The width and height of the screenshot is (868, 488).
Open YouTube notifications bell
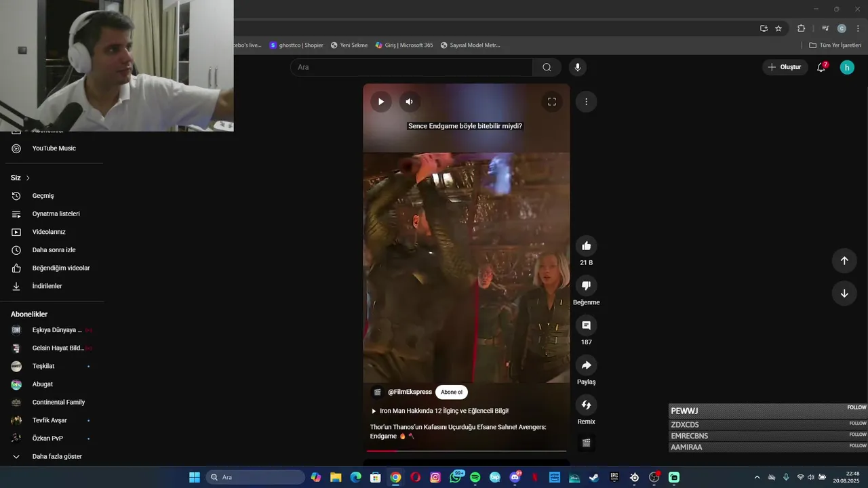pos(821,67)
